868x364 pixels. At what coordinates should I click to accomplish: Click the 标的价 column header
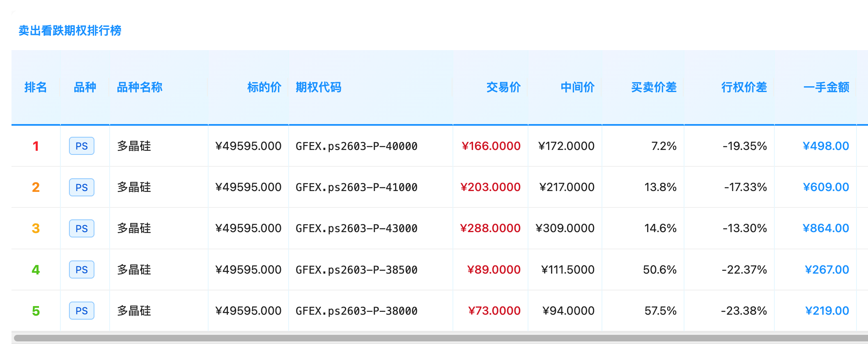pyautogui.click(x=264, y=87)
